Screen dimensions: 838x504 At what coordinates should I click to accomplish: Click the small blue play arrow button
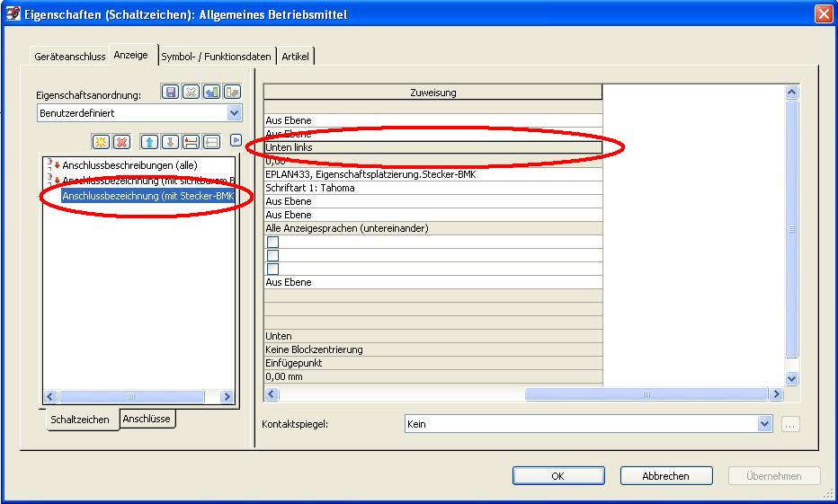coord(236,140)
